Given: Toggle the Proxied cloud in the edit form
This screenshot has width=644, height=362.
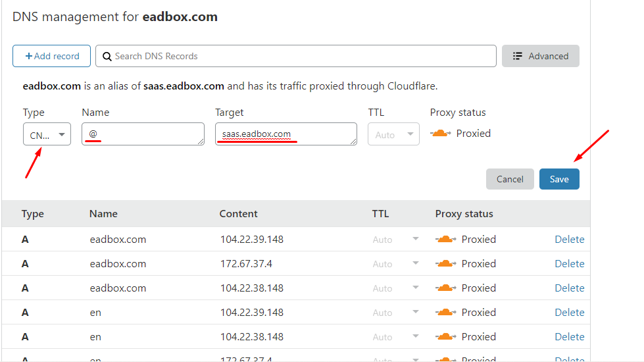Looking at the screenshot, I should pos(440,133).
